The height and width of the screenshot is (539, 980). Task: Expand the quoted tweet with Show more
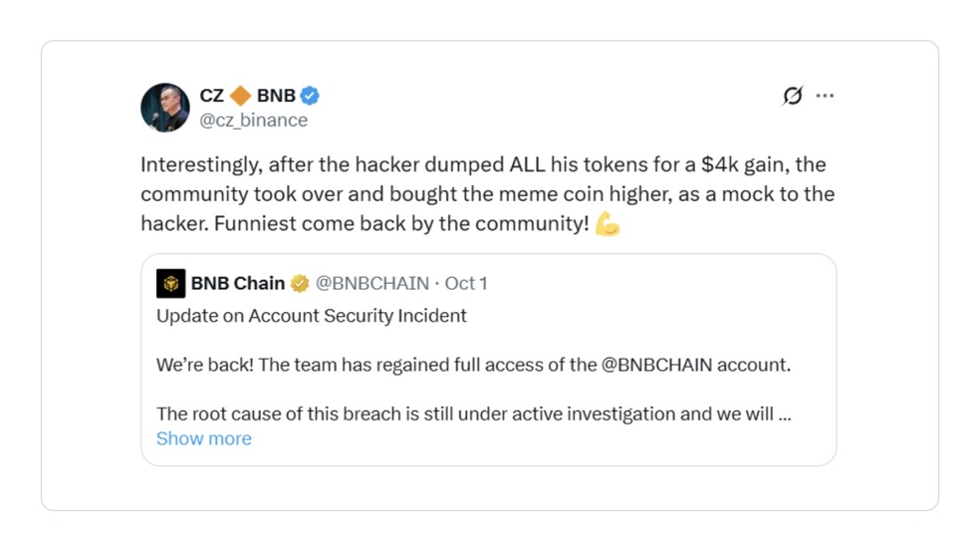coord(204,438)
